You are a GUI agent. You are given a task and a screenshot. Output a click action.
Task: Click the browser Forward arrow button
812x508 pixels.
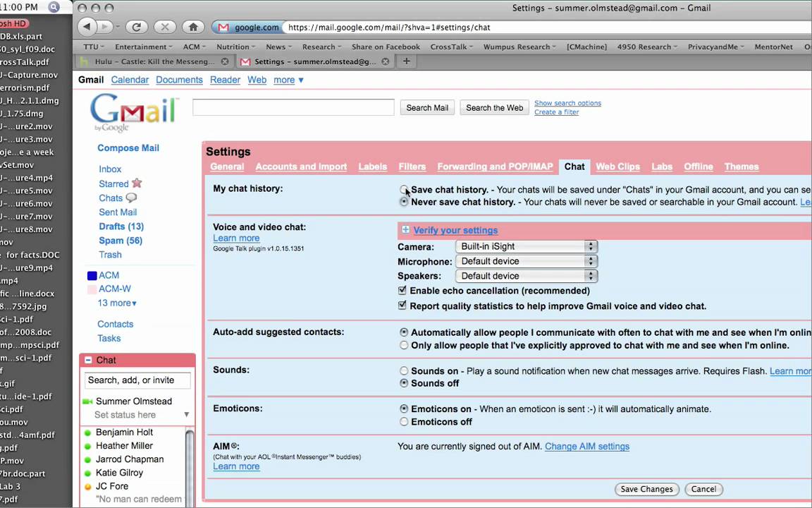tap(105, 27)
